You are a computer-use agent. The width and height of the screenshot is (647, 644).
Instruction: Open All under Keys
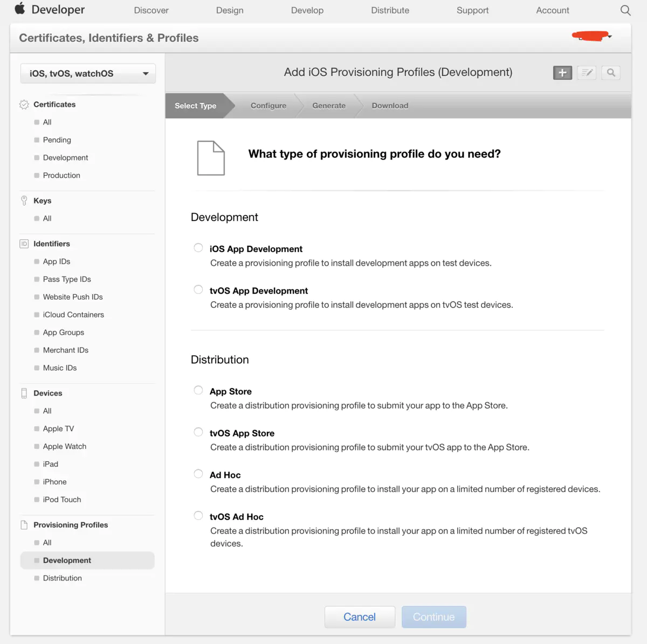click(x=47, y=219)
